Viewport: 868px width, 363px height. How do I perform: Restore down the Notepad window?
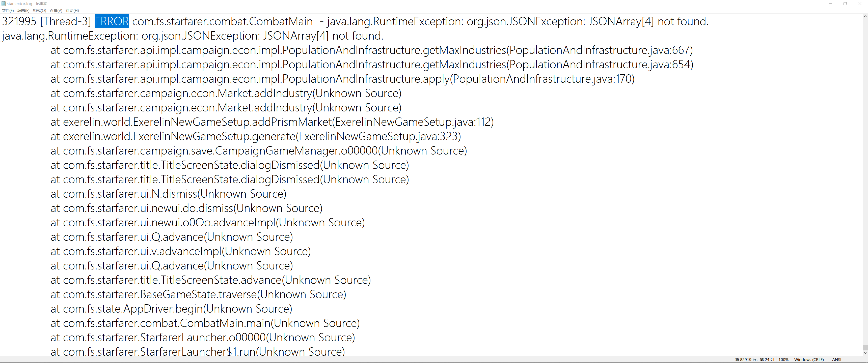(x=845, y=4)
